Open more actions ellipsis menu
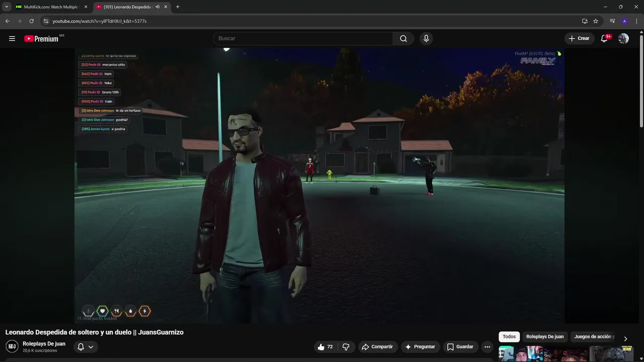This screenshot has width=644, height=362. (x=487, y=347)
